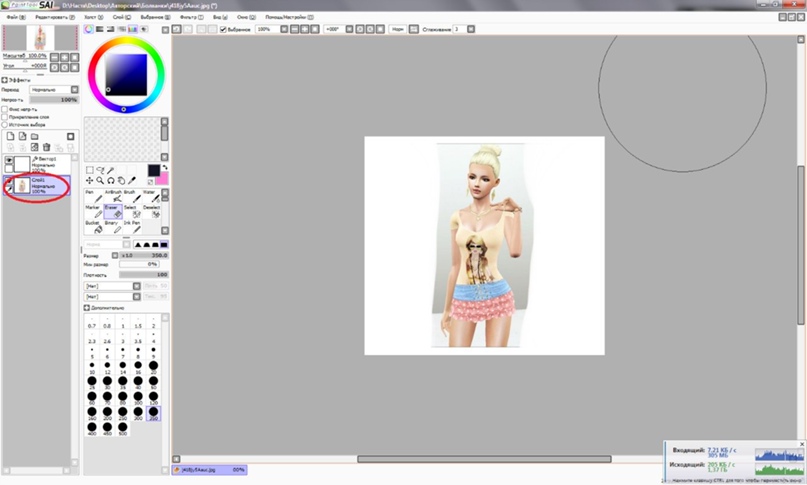The width and height of the screenshot is (807, 485).
Task: Enable the 'Прикрепление слоя' checkbox
Action: click(5, 117)
